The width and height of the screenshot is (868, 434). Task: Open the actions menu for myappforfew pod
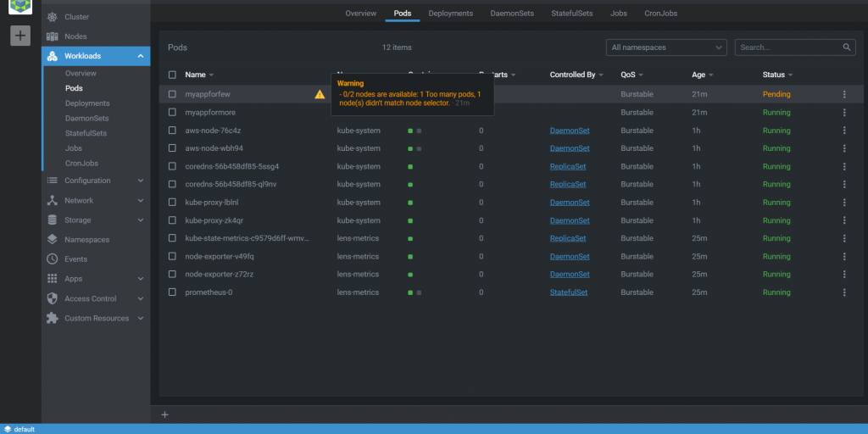click(844, 95)
